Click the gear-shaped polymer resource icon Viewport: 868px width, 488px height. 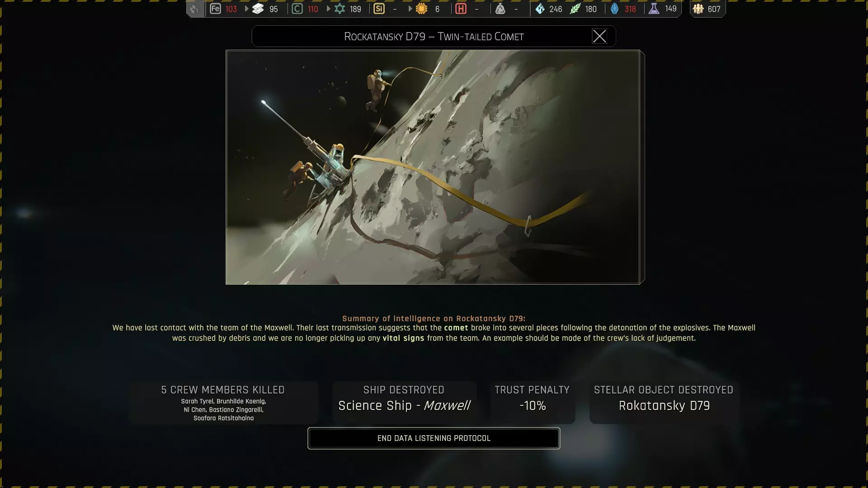(x=340, y=9)
